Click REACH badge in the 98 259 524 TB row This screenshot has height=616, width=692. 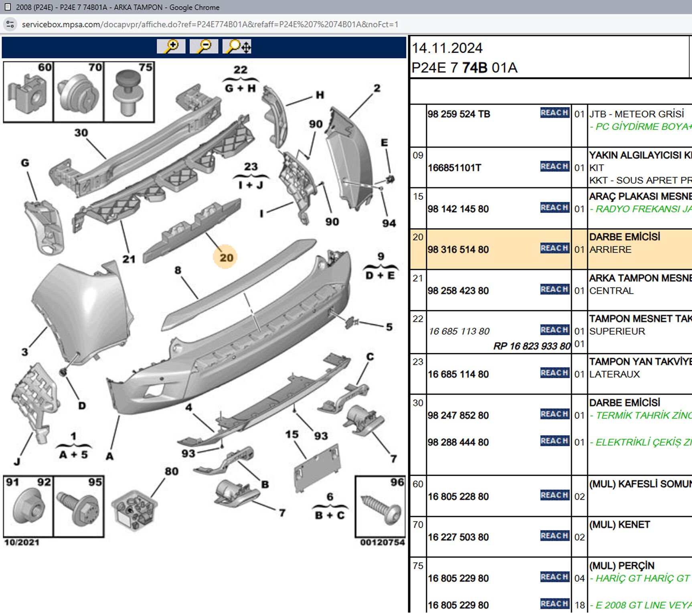pos(554,113)
